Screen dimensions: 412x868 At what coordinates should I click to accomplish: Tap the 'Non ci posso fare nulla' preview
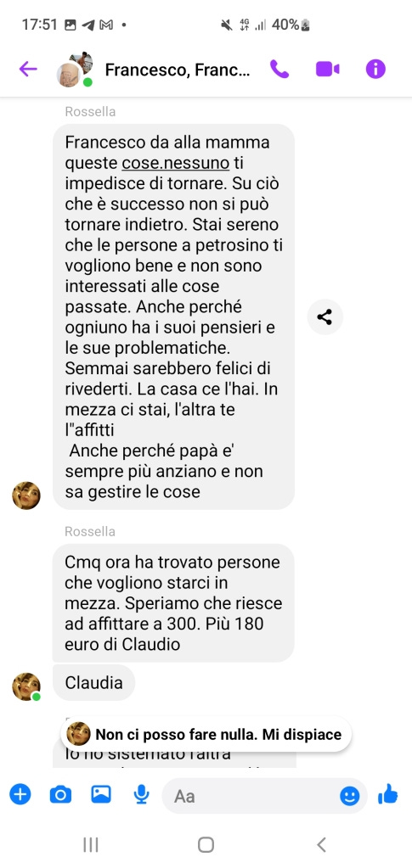206,735
